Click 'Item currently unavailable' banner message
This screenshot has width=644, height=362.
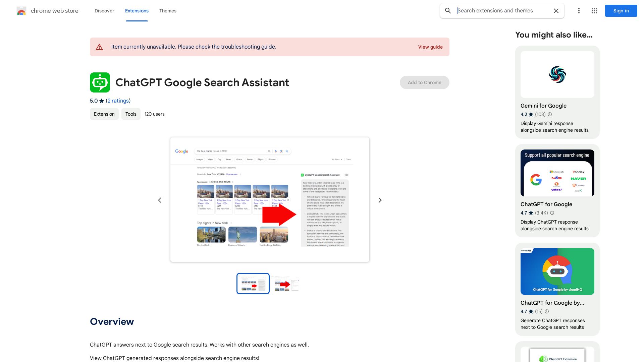(x=194, y=47)
